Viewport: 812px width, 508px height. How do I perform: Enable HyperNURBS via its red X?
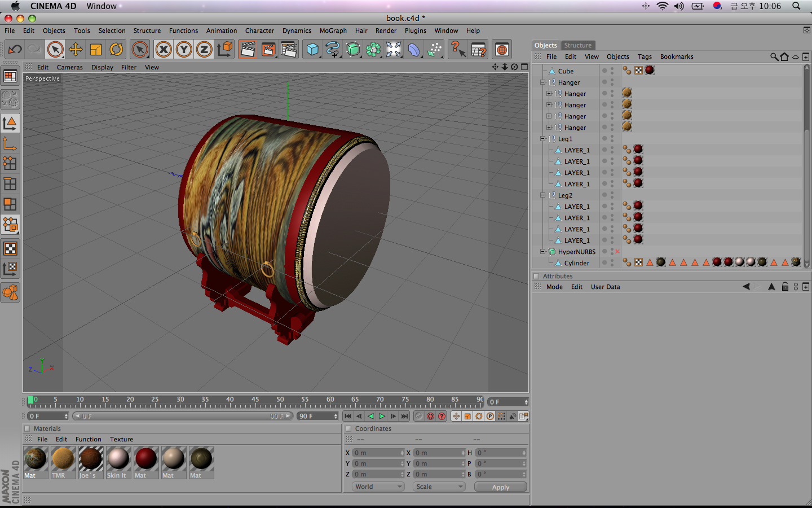(617, 252)
